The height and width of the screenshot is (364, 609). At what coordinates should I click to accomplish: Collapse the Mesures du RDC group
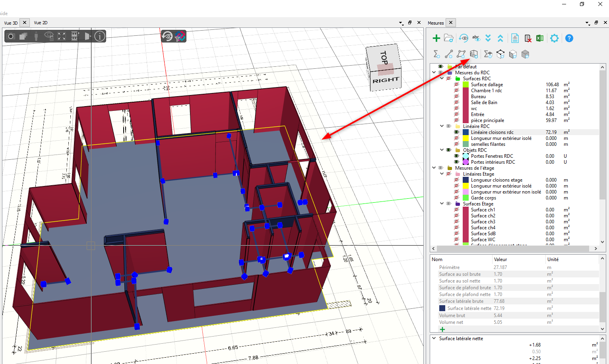(x=434, y=72)
